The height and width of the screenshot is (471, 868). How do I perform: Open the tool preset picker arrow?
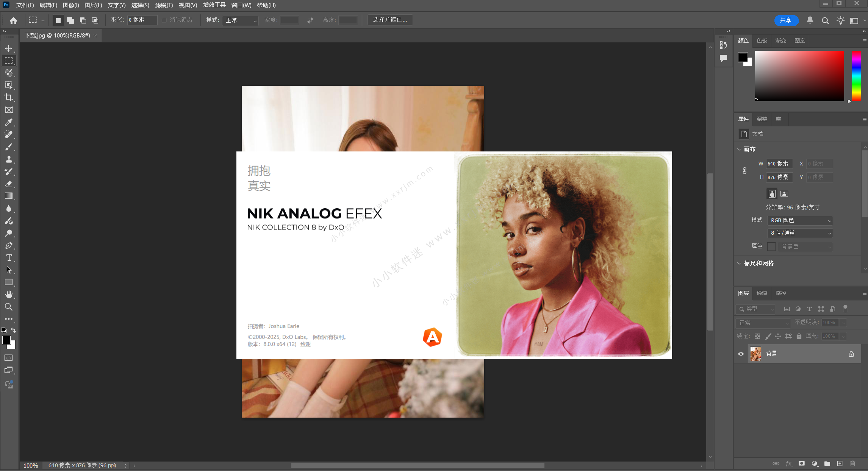click(x=43, y=20)
